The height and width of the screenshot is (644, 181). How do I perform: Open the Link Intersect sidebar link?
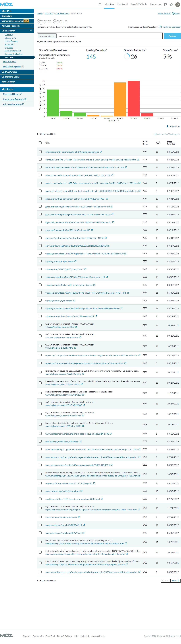tap(10, 62)
